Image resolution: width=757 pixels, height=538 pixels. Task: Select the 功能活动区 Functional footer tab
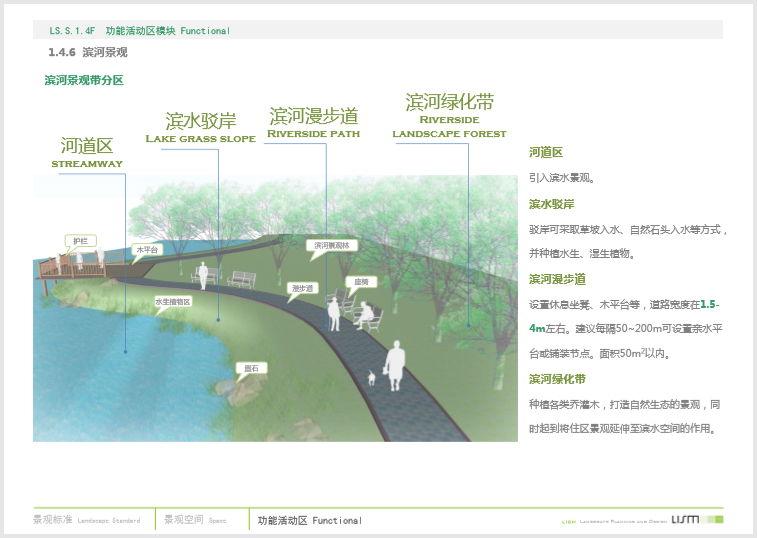point(309,520)
